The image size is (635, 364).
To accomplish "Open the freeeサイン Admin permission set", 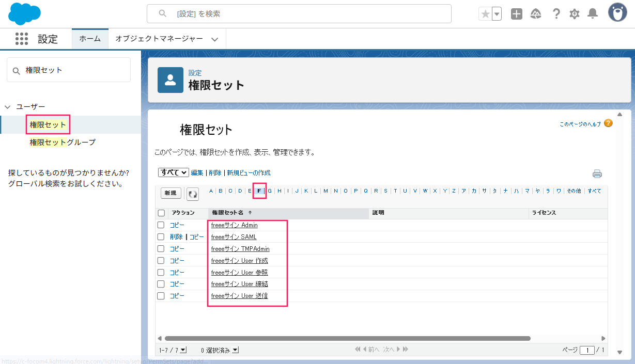I will pyautogui.click(x=234, y=225).
